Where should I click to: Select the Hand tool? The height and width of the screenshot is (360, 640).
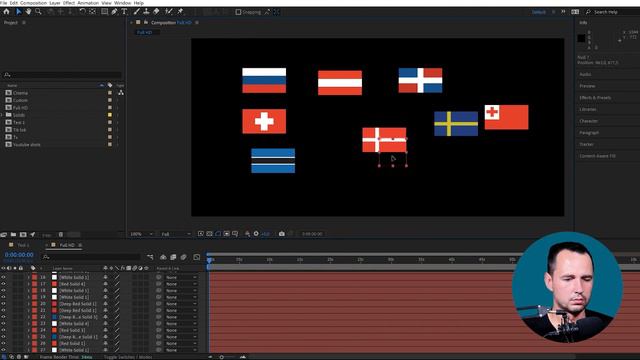[28, 12]
